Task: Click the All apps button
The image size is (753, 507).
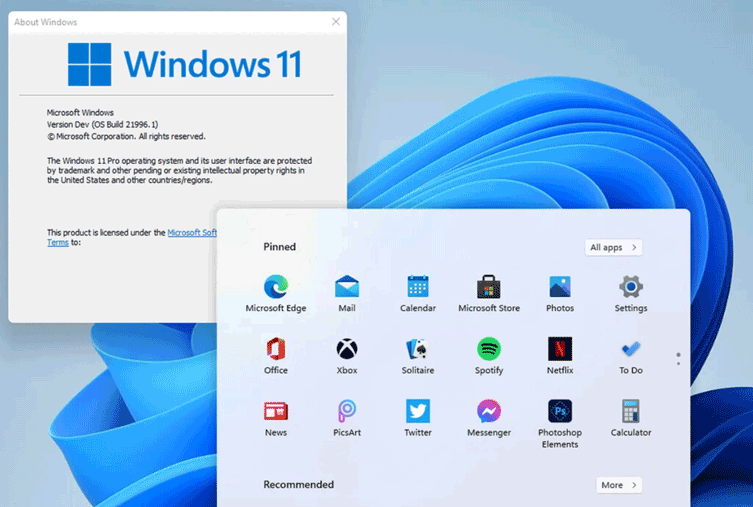Action: click(x=613, y=247)
